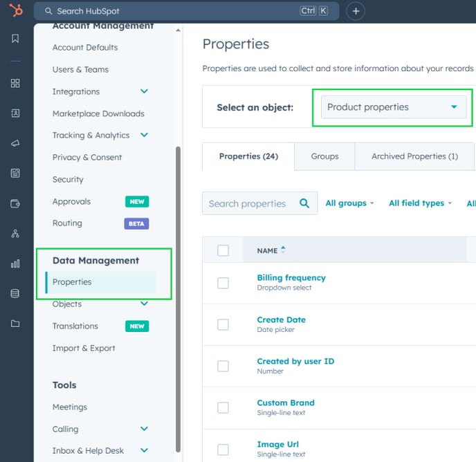Click the HubSpot sprocket logo

pos(16,10)
